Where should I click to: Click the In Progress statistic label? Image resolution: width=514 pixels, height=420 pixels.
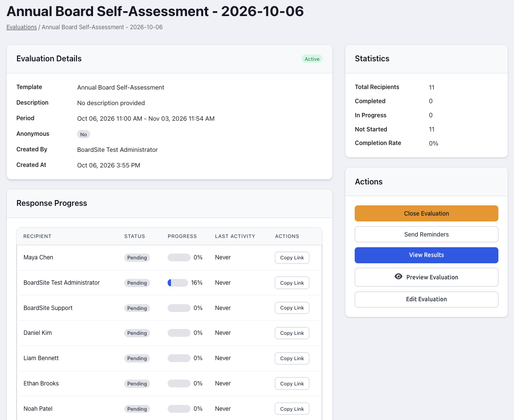coord(370,115)
